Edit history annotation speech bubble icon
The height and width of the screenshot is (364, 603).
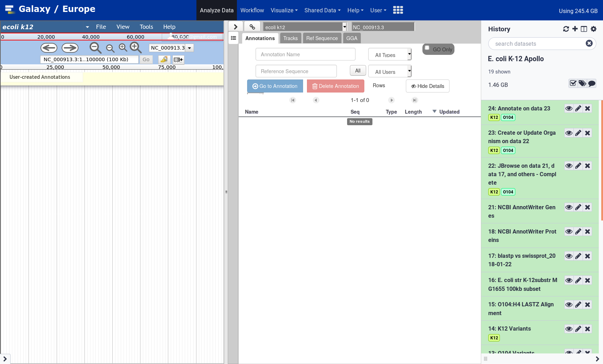[x=592, y=83]
